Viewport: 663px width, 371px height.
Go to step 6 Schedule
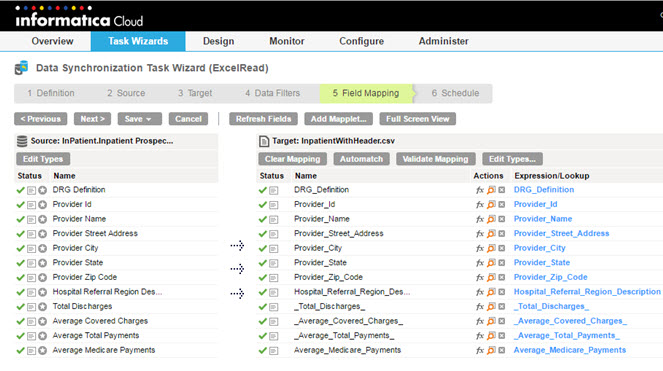coord(455,93)
